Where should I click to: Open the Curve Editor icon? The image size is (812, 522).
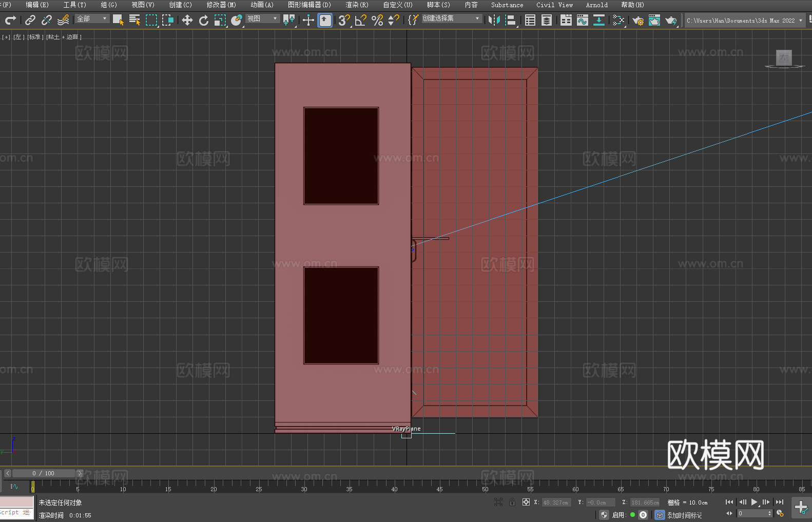pyautogui.click(x=583, y=20)
